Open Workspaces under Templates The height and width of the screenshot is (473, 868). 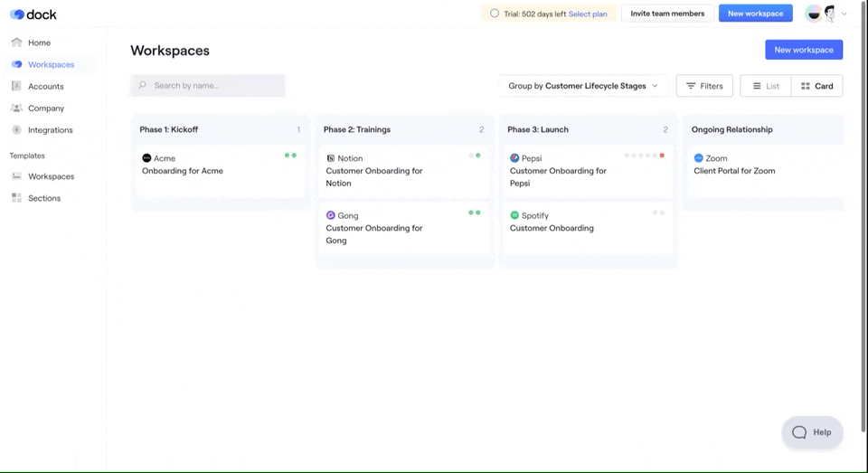[x=51, y=176]
